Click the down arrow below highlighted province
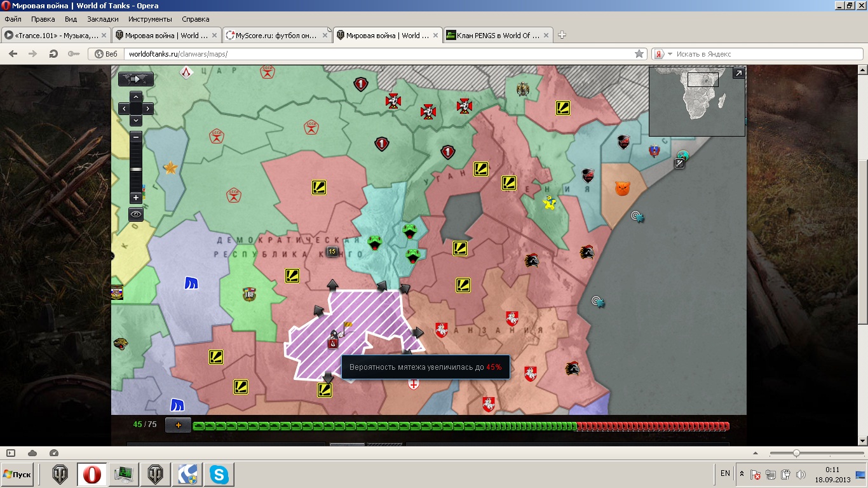The height and width of the screenshot is (488, 868). (x=327, y=377)
